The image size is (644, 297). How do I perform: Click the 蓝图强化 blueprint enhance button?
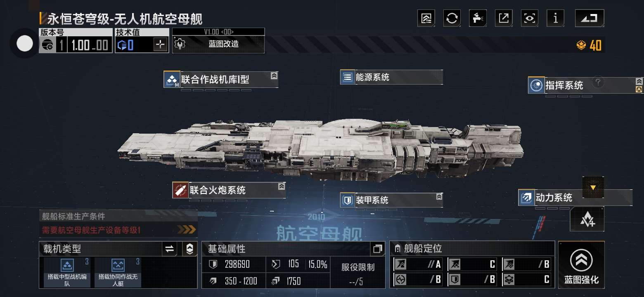[581, 265]
